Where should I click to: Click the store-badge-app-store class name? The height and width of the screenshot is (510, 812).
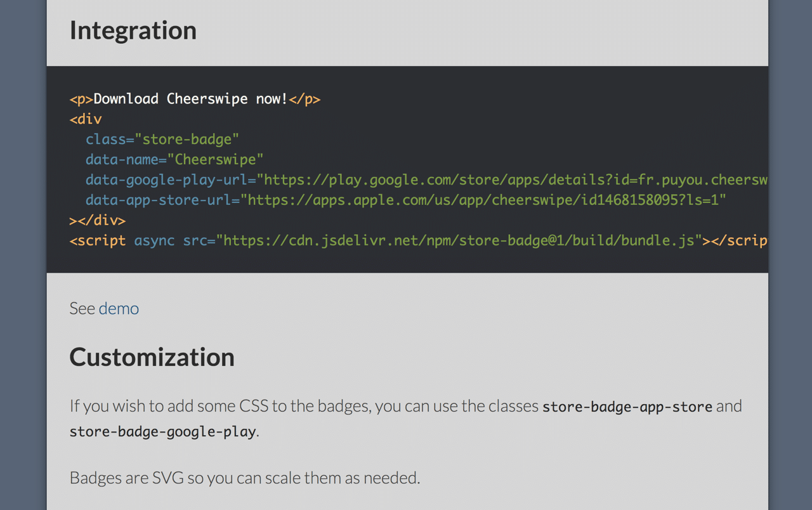coord(627,407)
